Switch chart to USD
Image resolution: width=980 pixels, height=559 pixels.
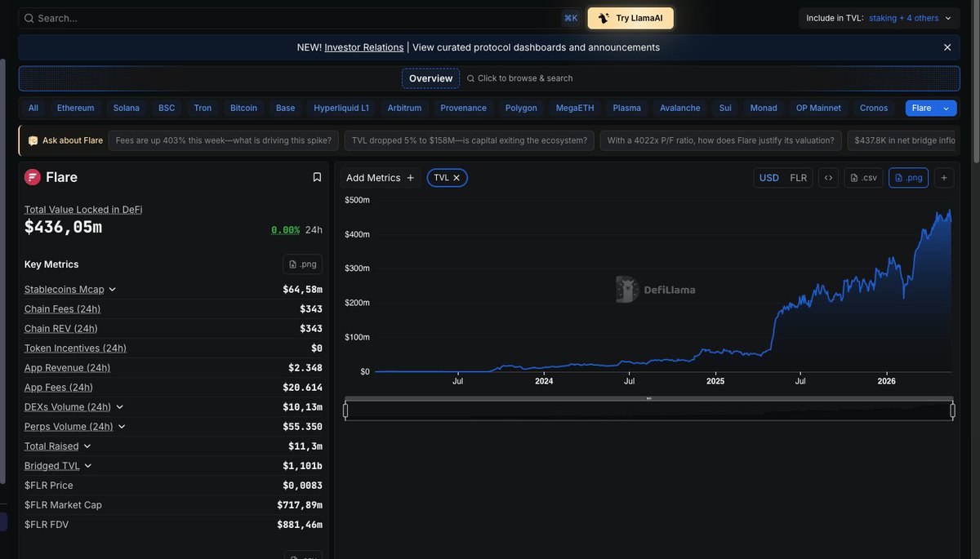click(769, 178)
